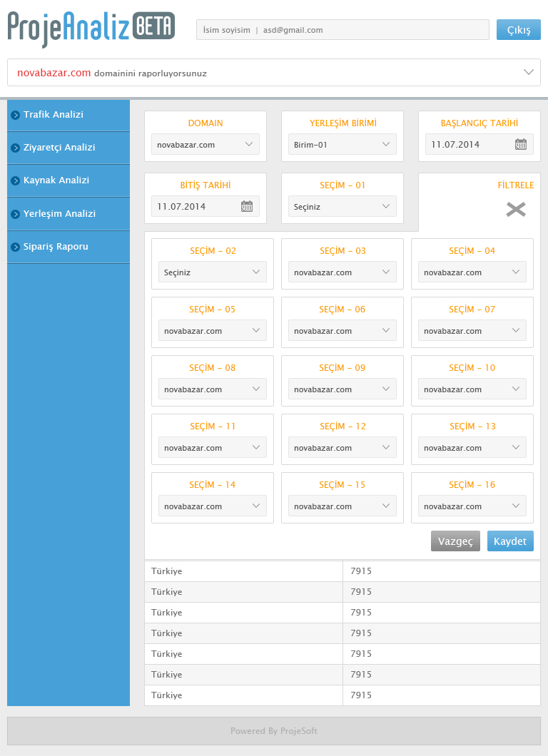Click the arrow icon beside Trafik Analizi
The image size is (548, 756).
tap(15, 115)
